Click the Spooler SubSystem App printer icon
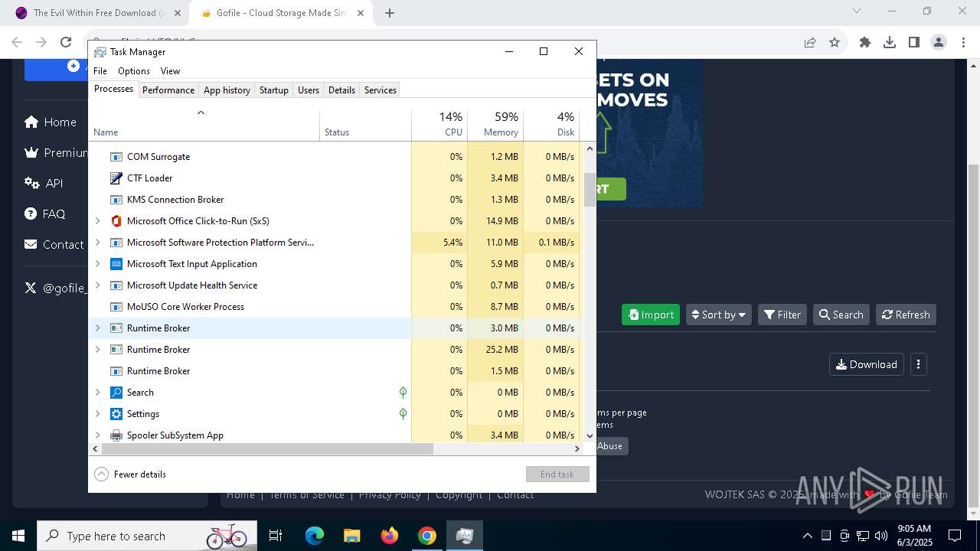The image size is (980, 551). 116,435
